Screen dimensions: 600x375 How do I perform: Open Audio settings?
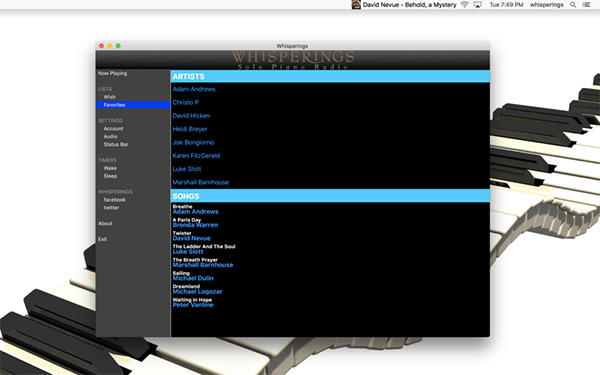tap(110, 137)
